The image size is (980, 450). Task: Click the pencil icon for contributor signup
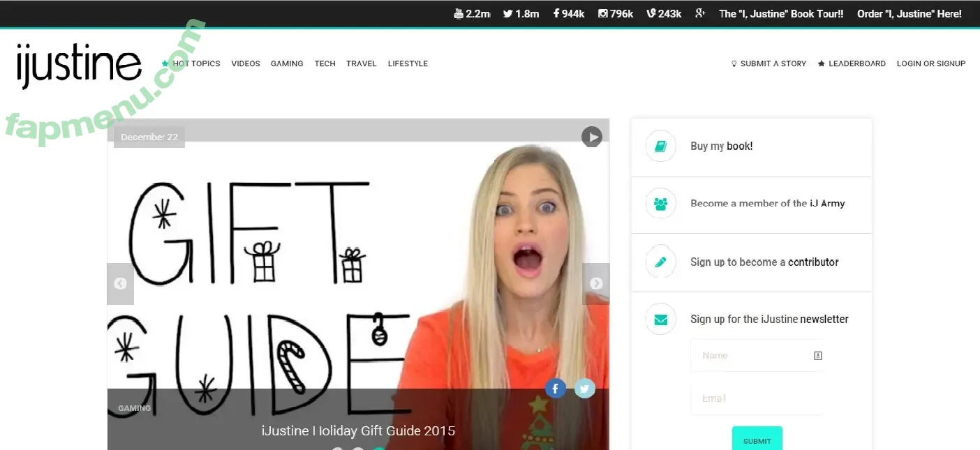[x=661, y=262]
